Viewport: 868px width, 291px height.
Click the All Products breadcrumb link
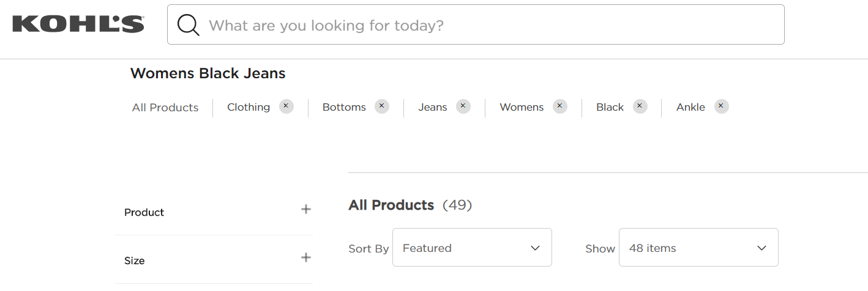click(165, 108)
